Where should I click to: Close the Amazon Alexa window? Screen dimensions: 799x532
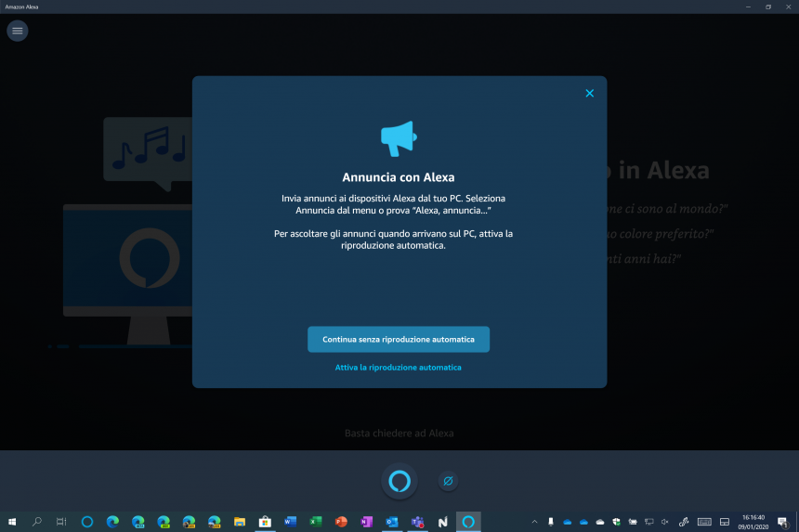click(x=788, y=7)
